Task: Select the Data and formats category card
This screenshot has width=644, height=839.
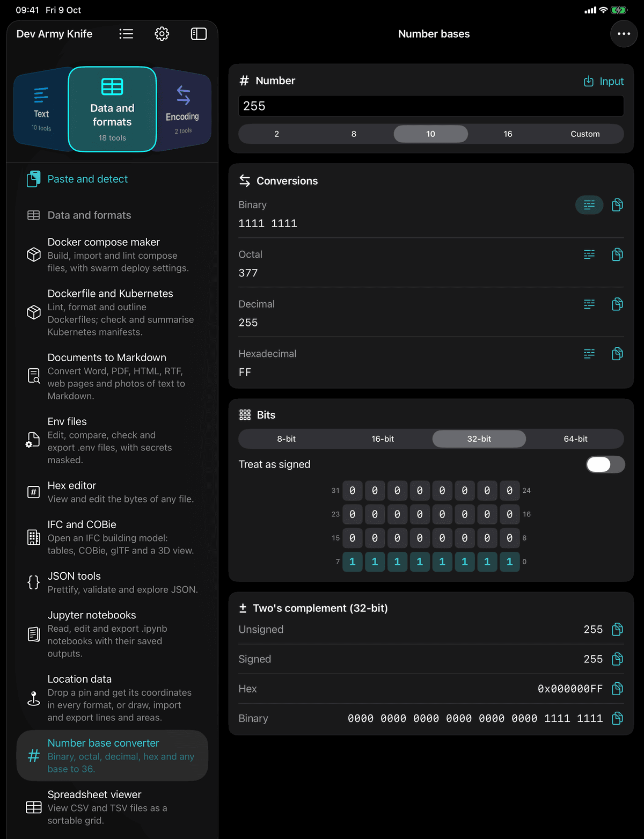Action: tap(112, 109)
